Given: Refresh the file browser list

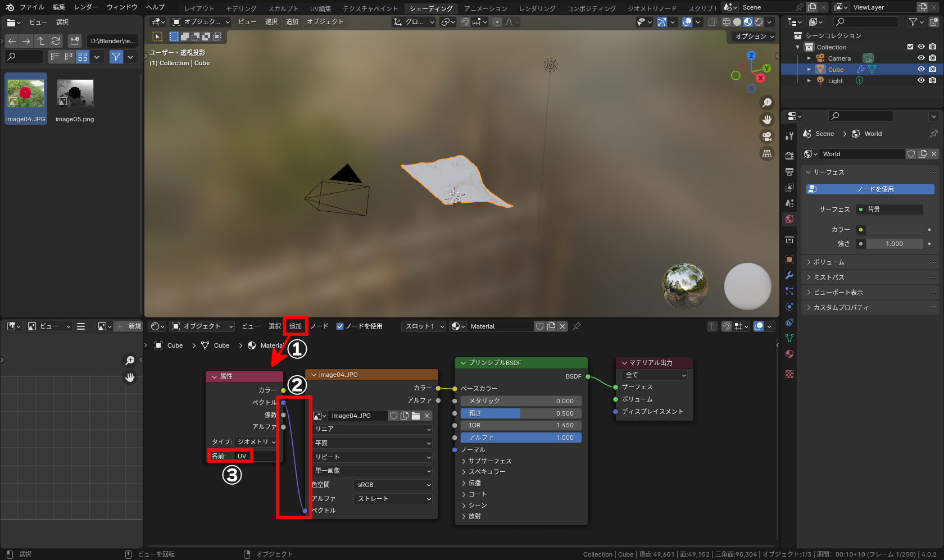Looking at the screenshot, I should [56, 41].
